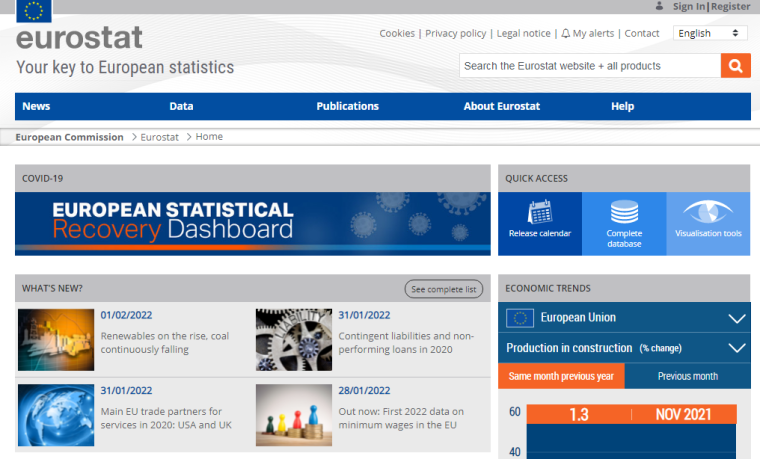
Task: Click the My alerts bell icon
Action: 566,34
